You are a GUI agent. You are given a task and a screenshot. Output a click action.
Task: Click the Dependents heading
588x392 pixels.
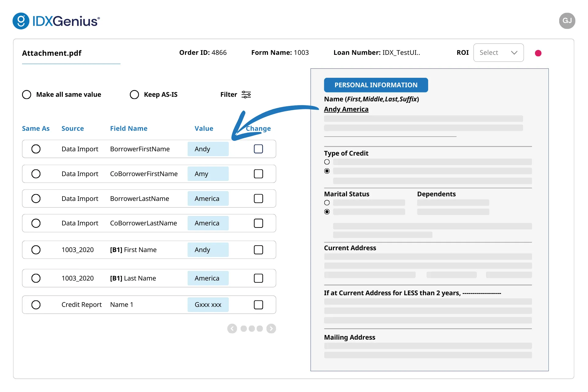(x=436, y=194)
